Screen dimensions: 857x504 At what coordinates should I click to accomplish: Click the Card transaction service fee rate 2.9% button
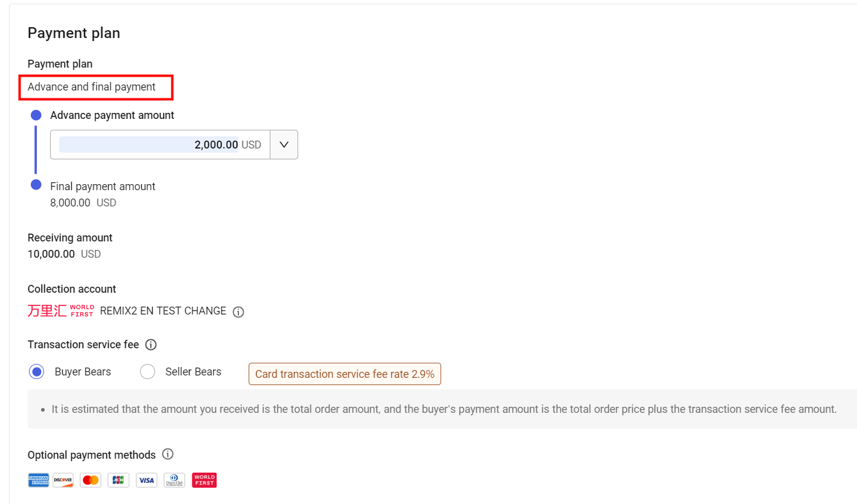[344, 374]
